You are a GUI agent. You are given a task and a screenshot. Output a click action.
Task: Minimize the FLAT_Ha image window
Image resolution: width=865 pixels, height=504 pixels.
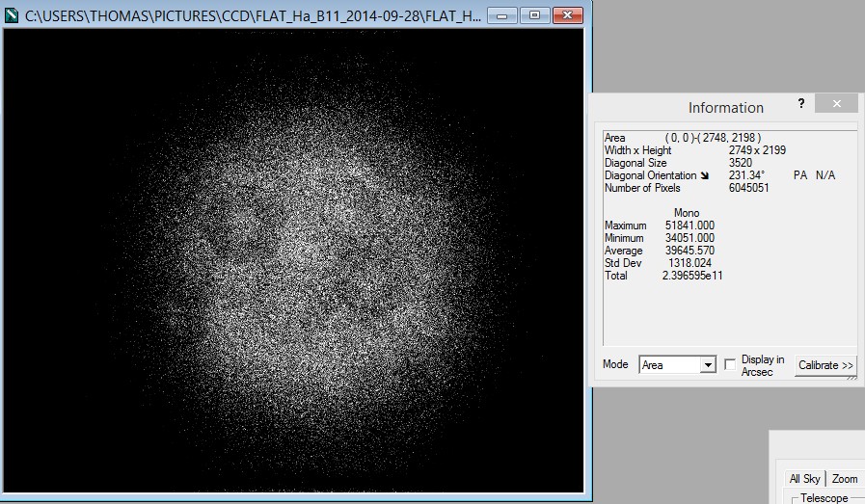click(x=502, y=15)
